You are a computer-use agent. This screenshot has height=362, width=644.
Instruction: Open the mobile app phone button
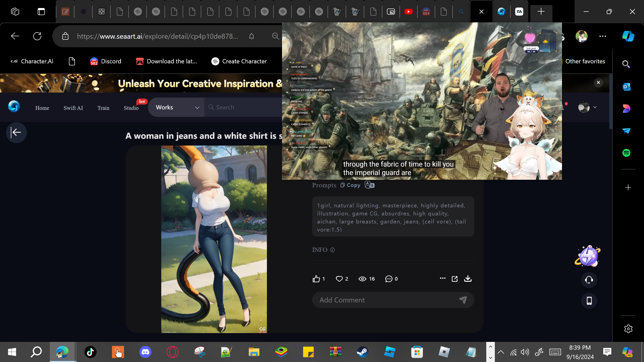[x=589, y=301]
